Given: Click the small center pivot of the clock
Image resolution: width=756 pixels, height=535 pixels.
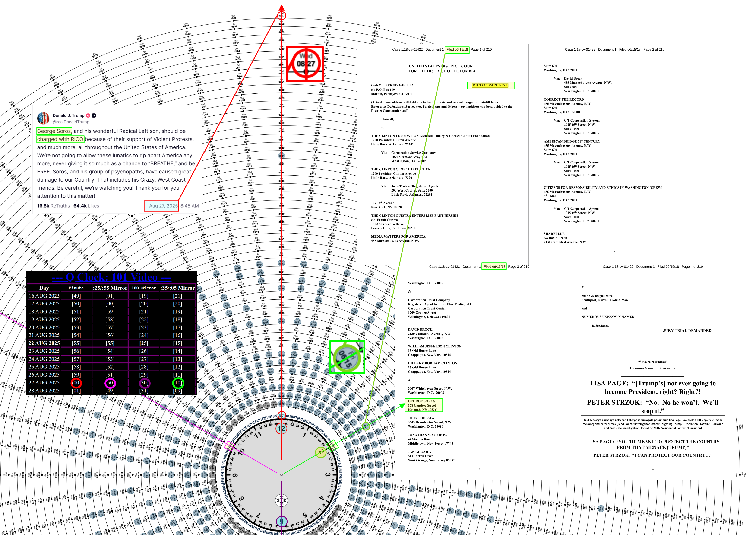Looking at the screenshot, I should click(281, 475).
